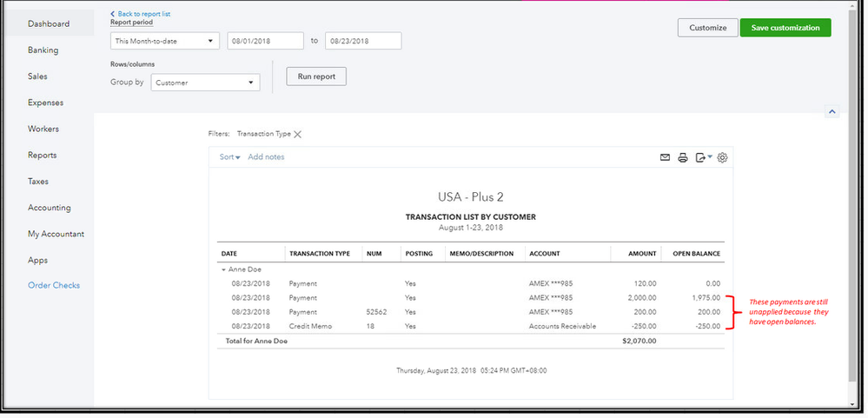Click the Order Checks link
Screen dimensions: 868x418
pos(54,286)
